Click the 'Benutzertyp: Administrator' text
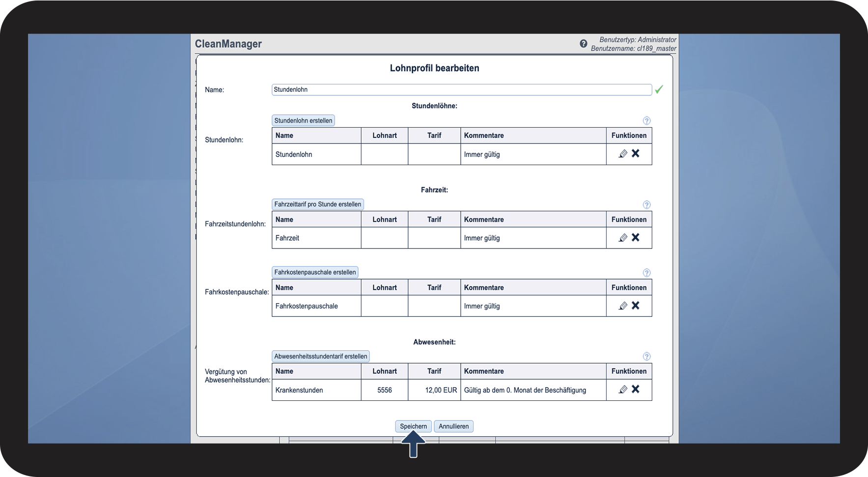 (x=638, y=40)
